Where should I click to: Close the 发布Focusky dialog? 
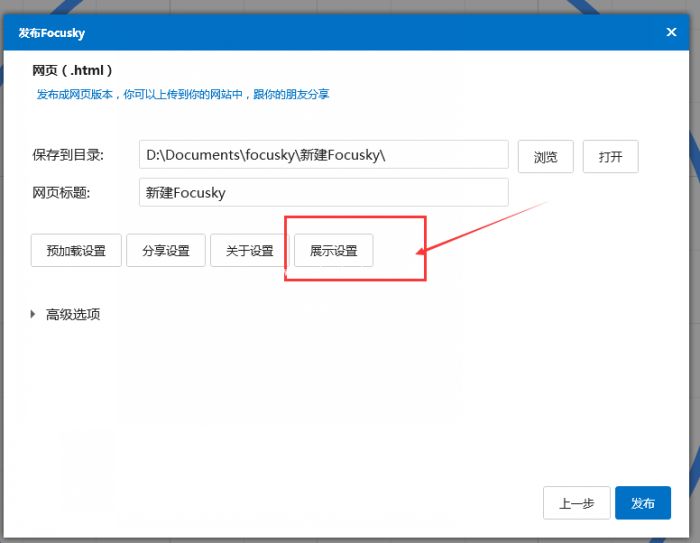(x=671, y=32)
